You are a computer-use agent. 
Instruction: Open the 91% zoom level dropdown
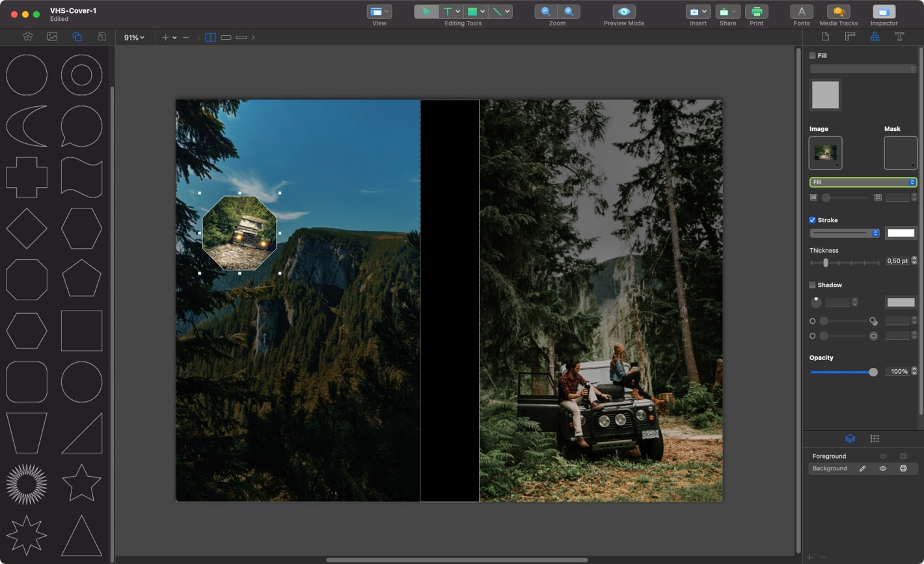pyautogui.click(x=134, y=38)
